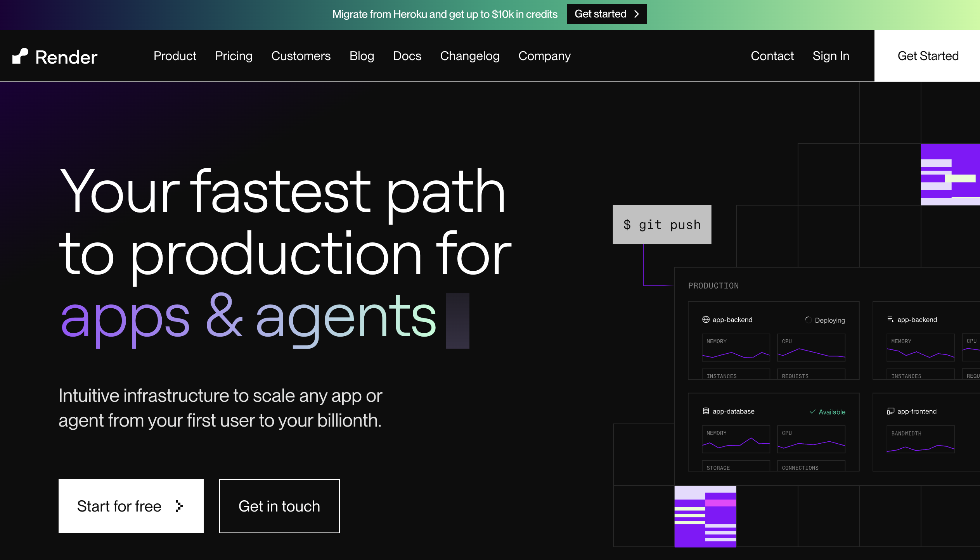This screenshot has width=980, height=560.
Task: Open the Changelog page
Action: tap(470, 56)
